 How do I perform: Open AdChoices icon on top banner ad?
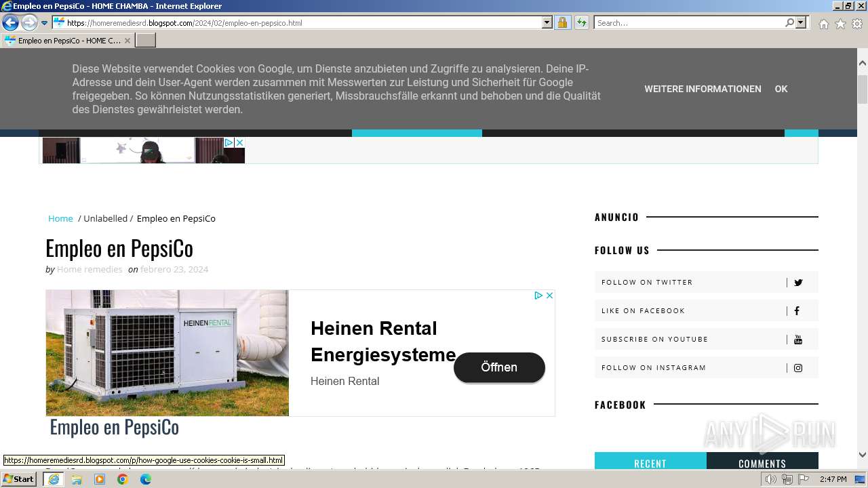(229, 142)
